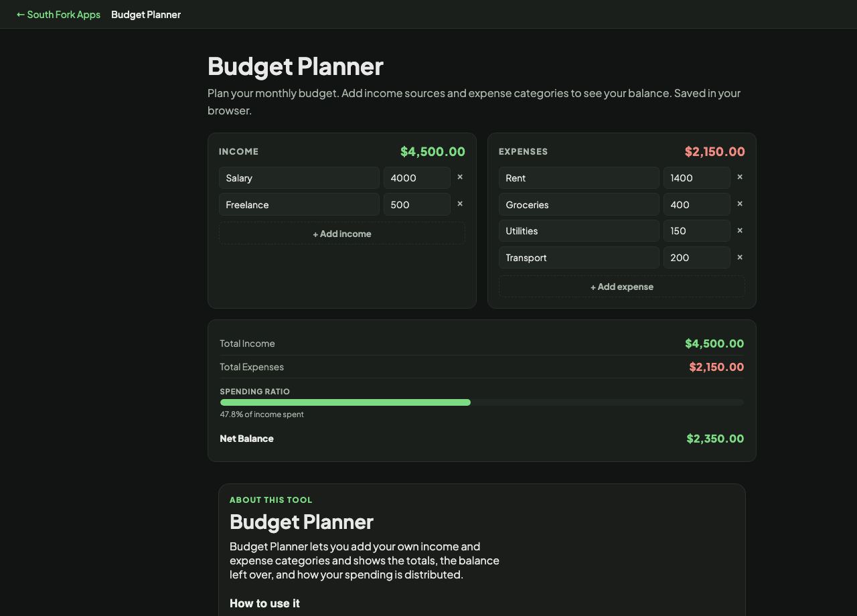
Task: Remove the Salary income row
Action: click(460, 177)
